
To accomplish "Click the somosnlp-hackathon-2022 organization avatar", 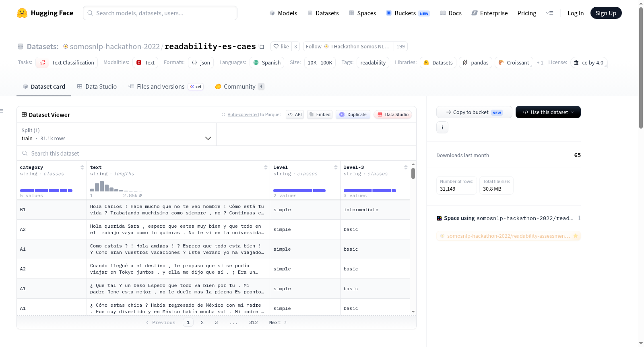I will 66,46.
